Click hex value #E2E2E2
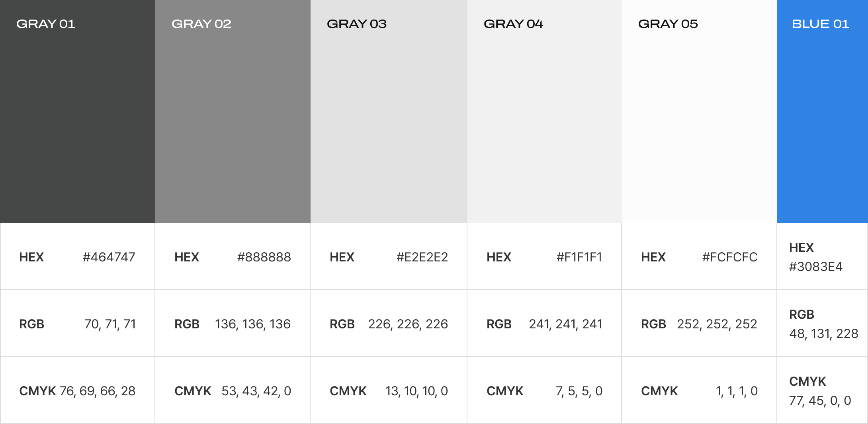868x424 pixels. pos(422,257)
